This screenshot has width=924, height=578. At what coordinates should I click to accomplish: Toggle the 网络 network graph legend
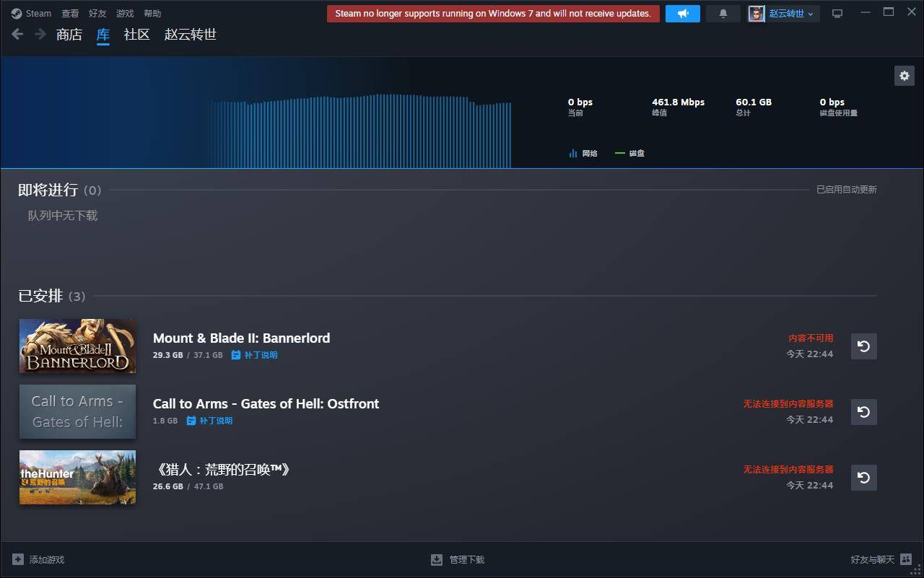[x=583, y=153]
